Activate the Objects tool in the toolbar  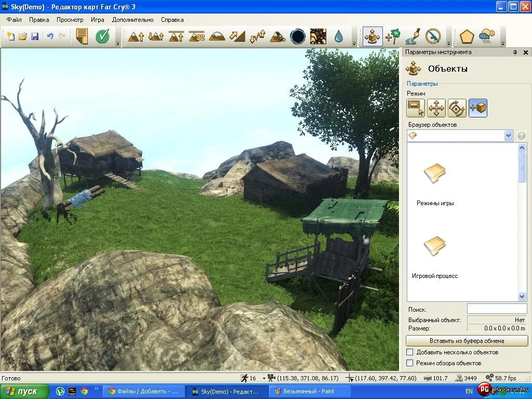[373, 36]
